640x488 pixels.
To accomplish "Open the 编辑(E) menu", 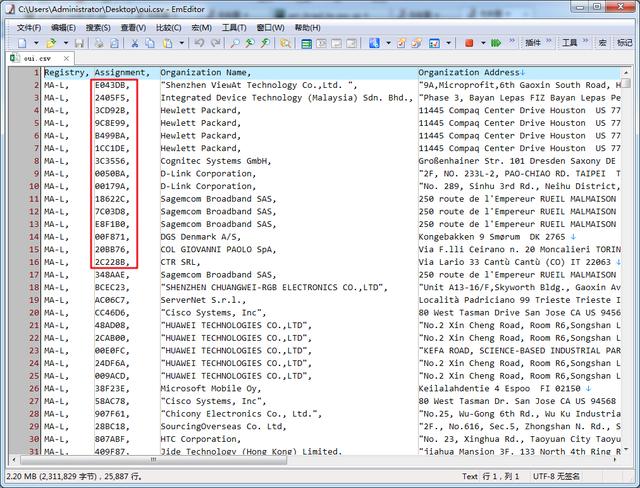I will pyautogui.click(x=63, y=28).
